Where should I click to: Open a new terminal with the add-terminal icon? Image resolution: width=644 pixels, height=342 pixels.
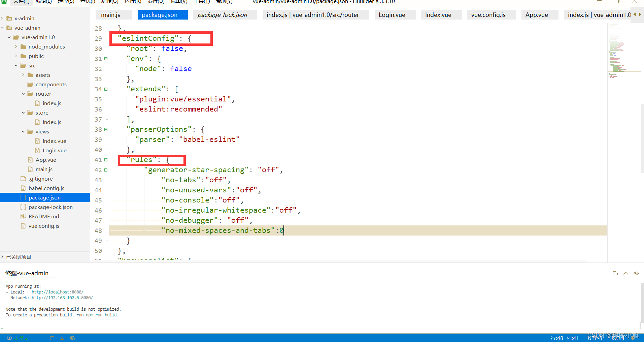(615, 273)
